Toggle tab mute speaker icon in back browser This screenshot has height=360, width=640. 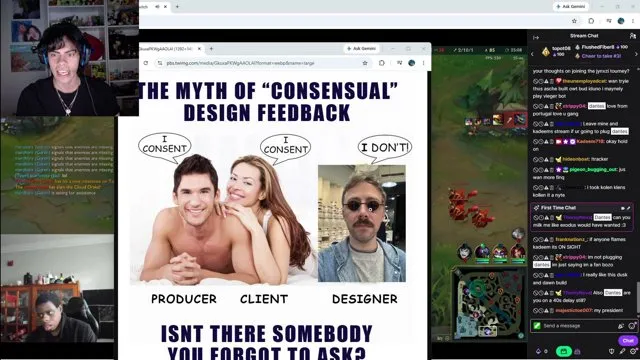(157, 7)
